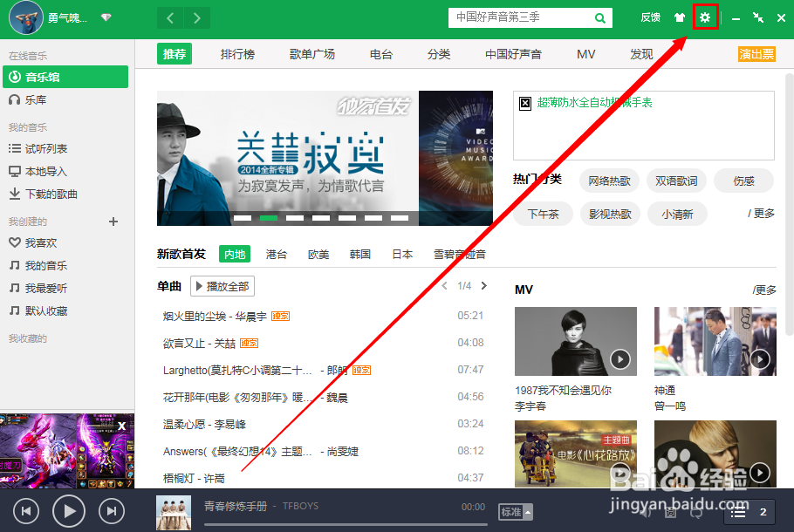
Task: Go to next singles page
Action: tap(484, 286)
